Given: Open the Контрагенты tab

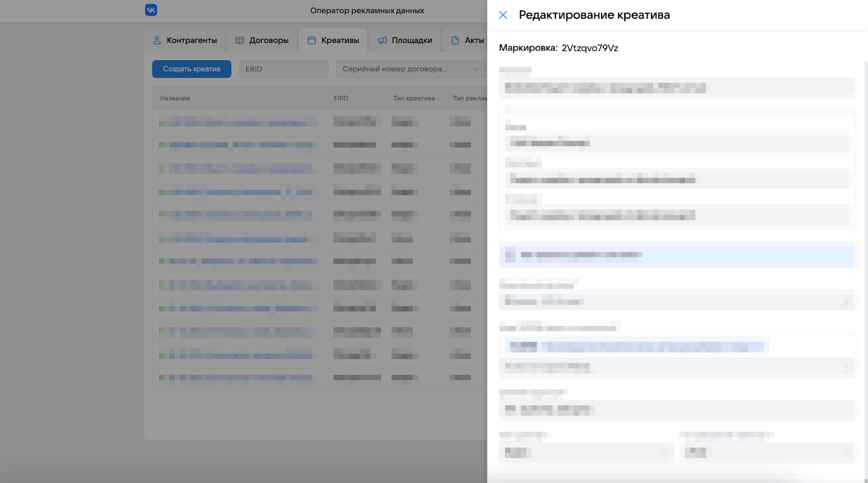Looking at the screenshot, I should pos(185,40).
